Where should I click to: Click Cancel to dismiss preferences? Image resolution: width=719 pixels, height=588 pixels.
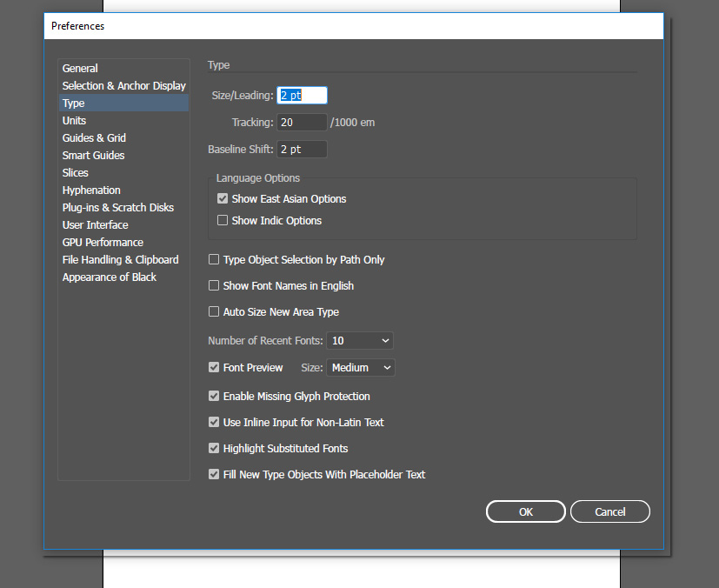pos(609,511)
